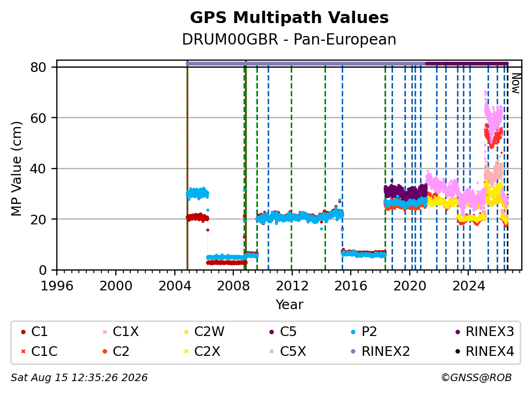
Task: Click the 2012 x-axis tick label
Action: (x=292, y=286)
